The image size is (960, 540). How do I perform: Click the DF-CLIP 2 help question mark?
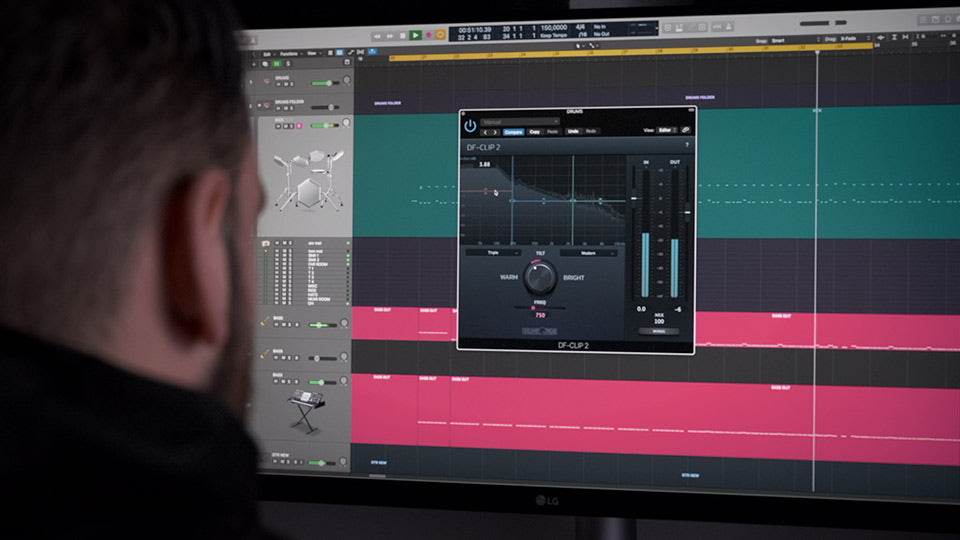(x=686, y=147)
